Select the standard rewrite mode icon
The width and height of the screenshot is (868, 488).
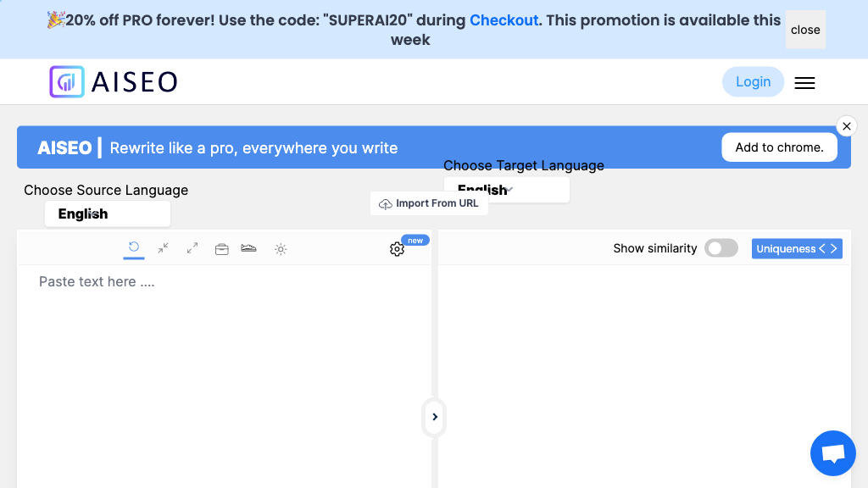tap(133, 247)
